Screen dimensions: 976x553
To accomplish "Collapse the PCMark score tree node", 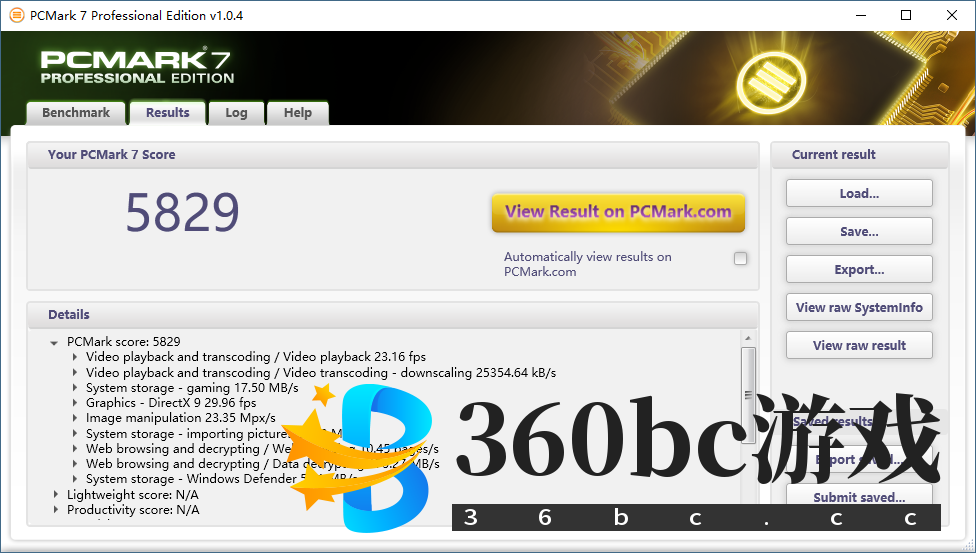I will [x=54, y=342].
